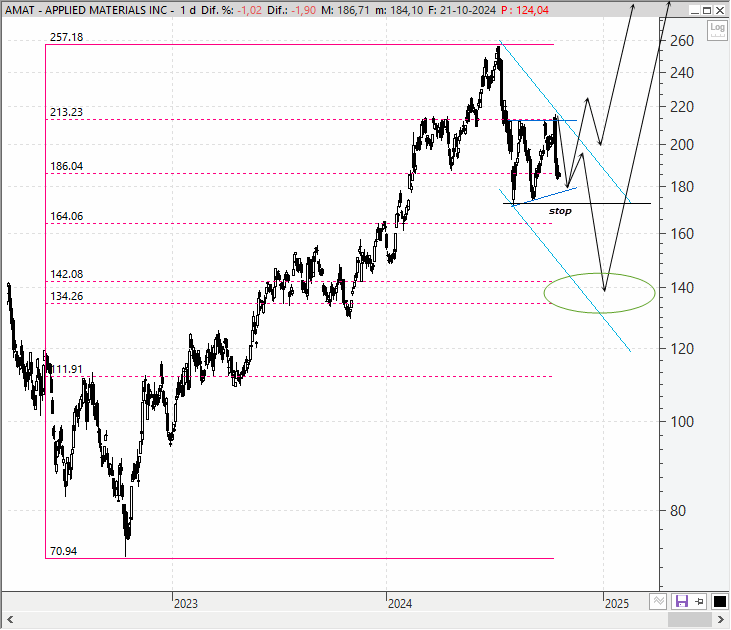Click the 164.06 Fibonacci level label
Screen dimensions: 731x630
[67, 216]
